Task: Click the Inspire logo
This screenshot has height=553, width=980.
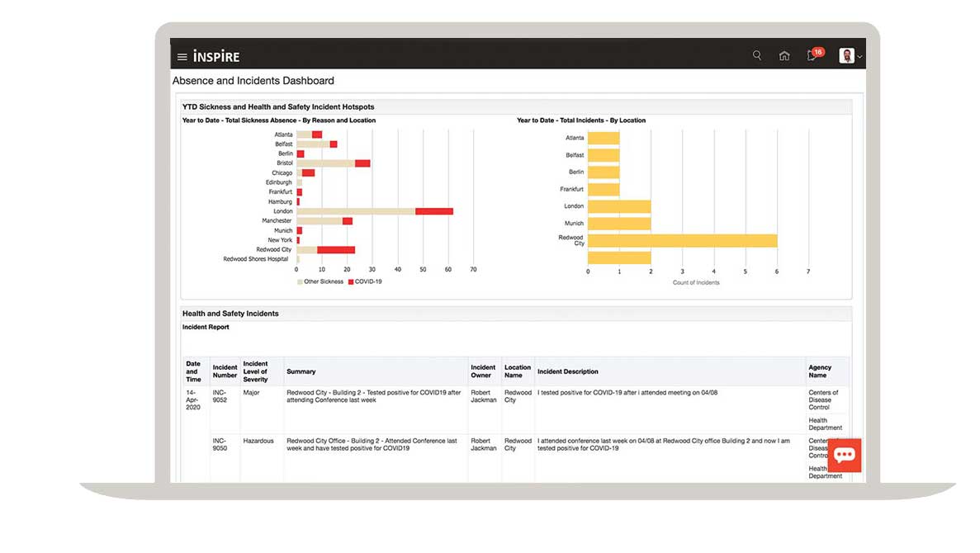Action: coord(216,57)
